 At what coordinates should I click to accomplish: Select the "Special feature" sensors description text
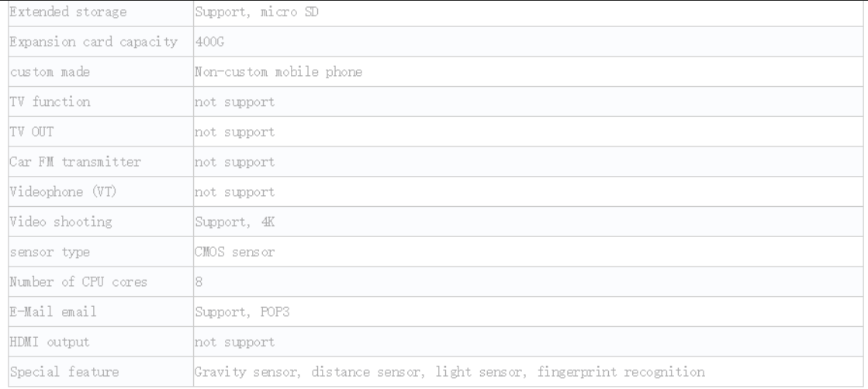(449, 372)
